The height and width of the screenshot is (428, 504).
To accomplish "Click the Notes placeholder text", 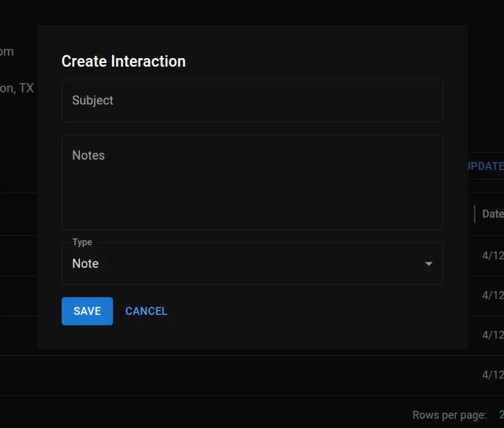I will tap(88, 155).
